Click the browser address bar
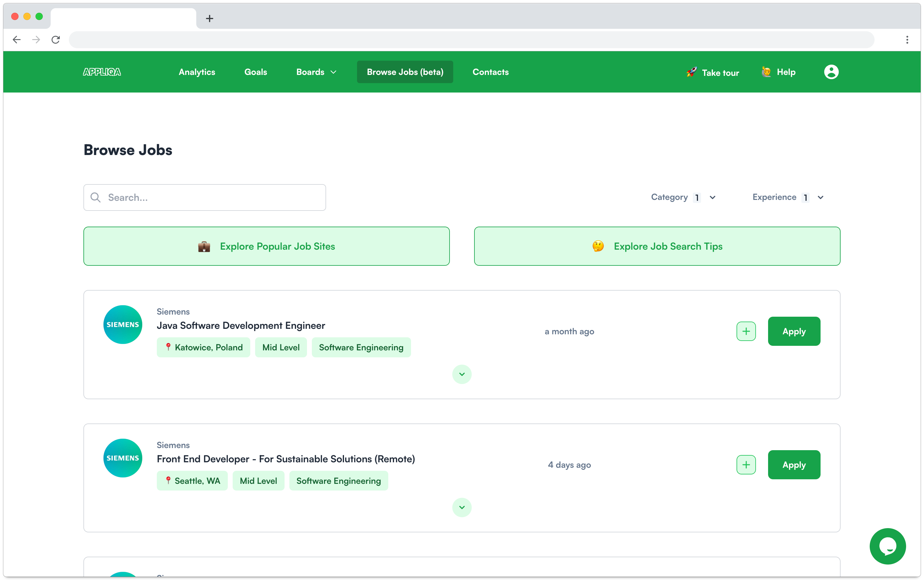The width and height of the screenshot is (924, 580). (471, 39)
